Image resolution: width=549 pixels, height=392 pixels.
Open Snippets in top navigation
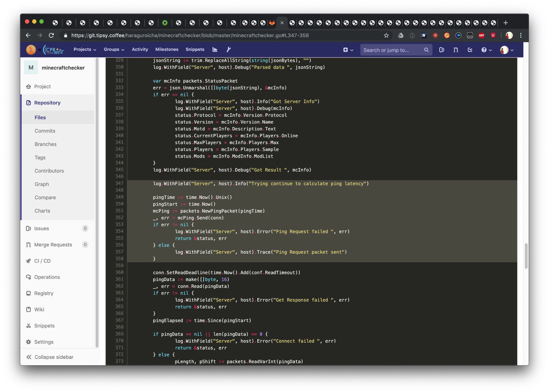195,50
